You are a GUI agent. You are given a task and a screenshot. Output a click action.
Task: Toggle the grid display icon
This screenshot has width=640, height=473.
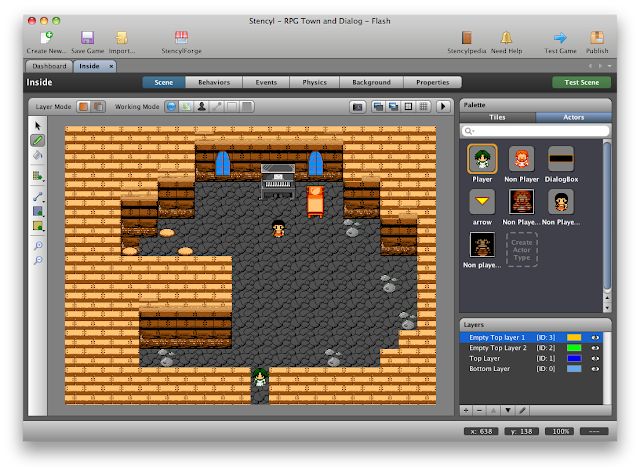(x=423, y=107)
